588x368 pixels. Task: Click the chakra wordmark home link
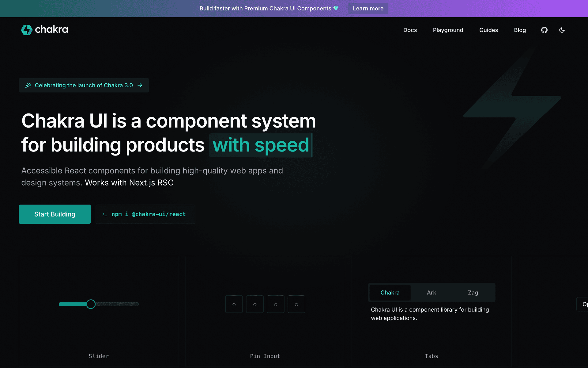pos(51,30)
